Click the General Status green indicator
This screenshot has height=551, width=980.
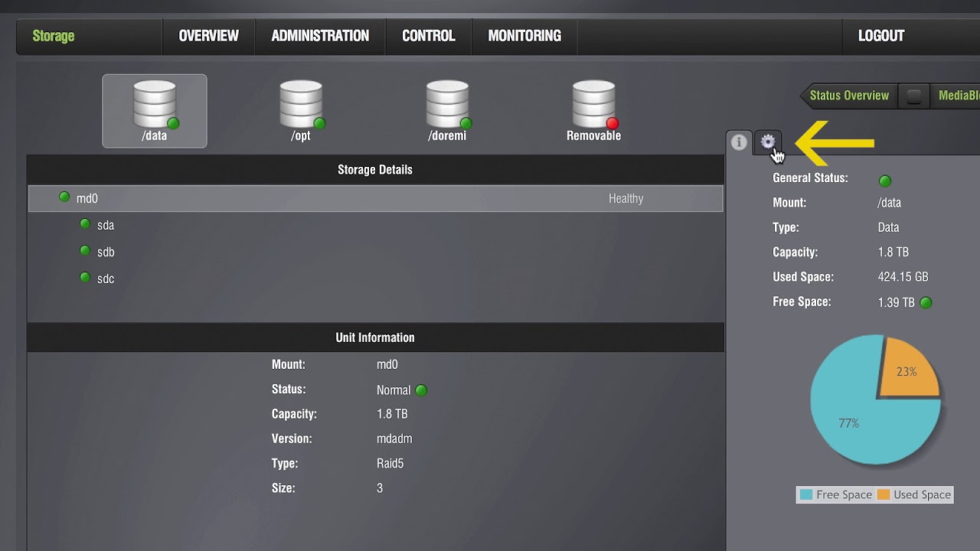885,181
